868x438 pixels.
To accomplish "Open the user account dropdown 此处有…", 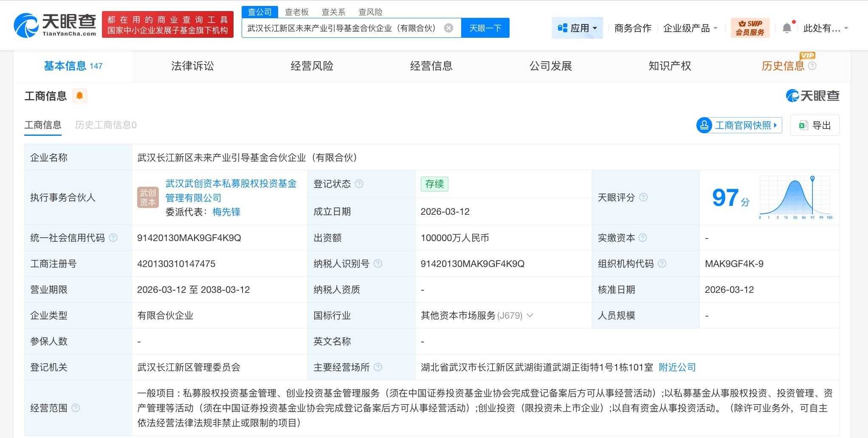I will (825, 28).
